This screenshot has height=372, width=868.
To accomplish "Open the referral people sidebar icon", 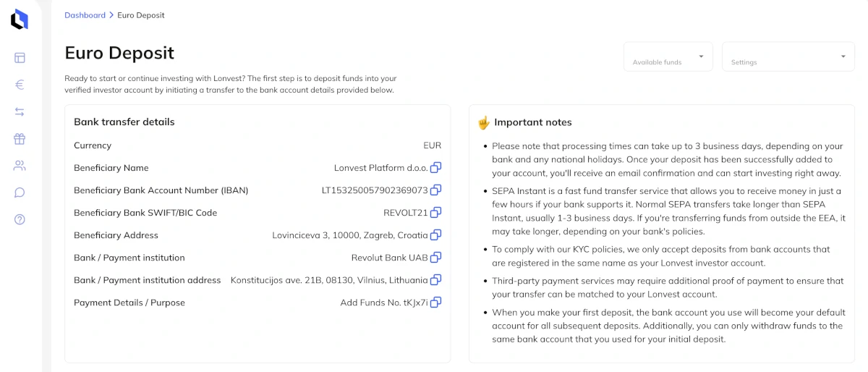I will (20, 166).
